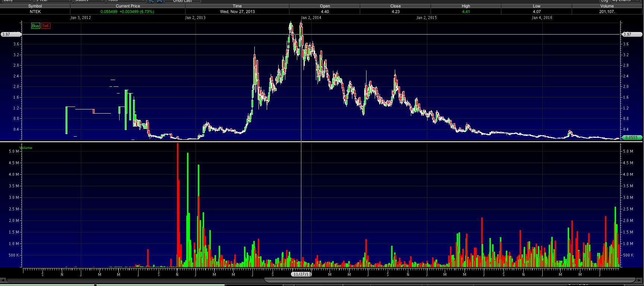The image size is (644, 286).
Task: Click the Close column header
Action: click(396, 6)
